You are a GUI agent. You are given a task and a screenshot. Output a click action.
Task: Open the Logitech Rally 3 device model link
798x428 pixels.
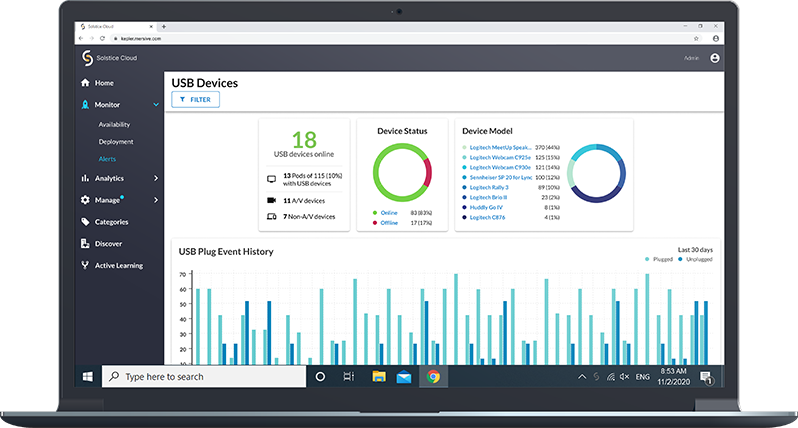(487, 187)
